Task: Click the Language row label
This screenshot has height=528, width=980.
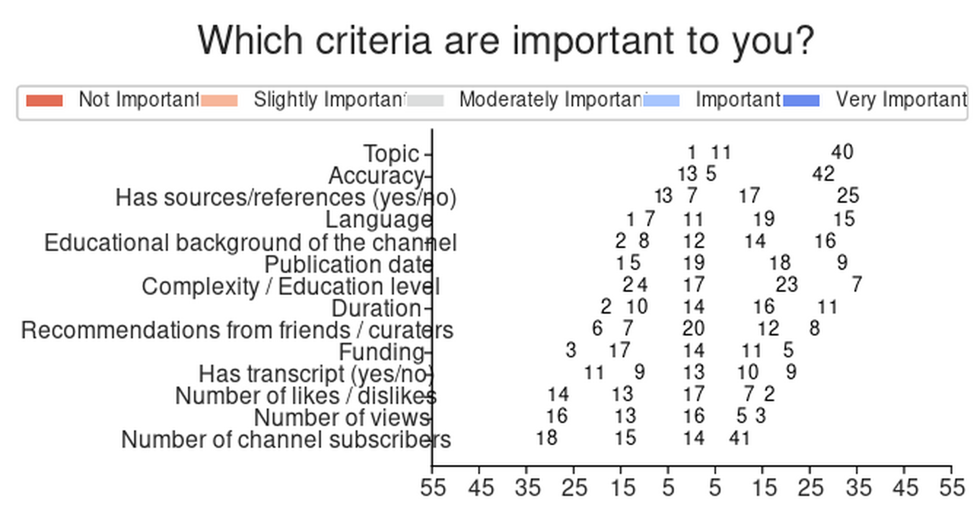Action: pos(379,220)
